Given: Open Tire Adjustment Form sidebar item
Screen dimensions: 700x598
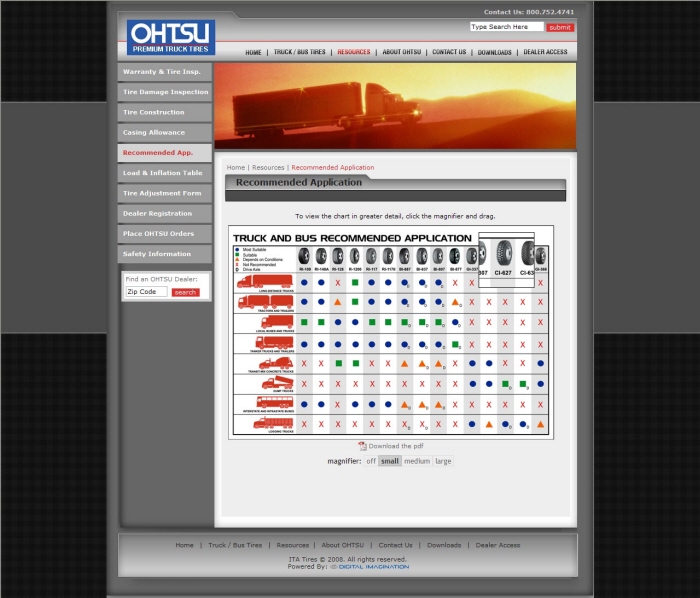Looking at the screenshot, I should [165, 193].
